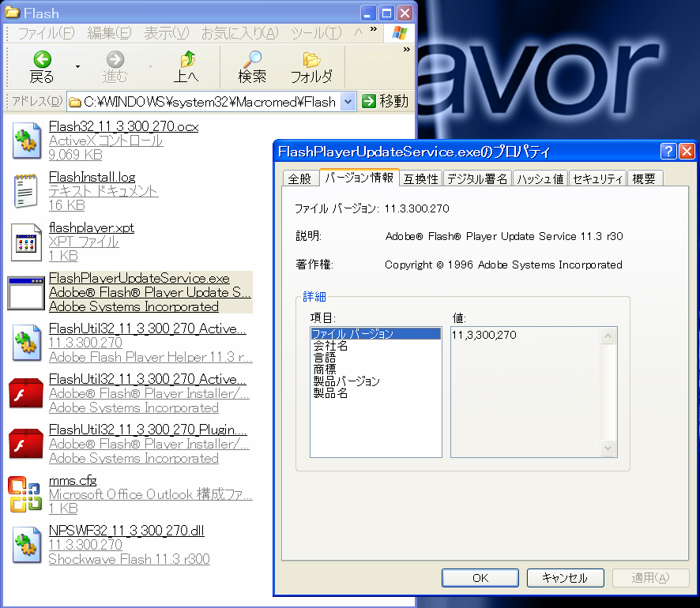Open the 編集(E) menu
Viewport: 700px width, 608px height.
coord(109,33)
